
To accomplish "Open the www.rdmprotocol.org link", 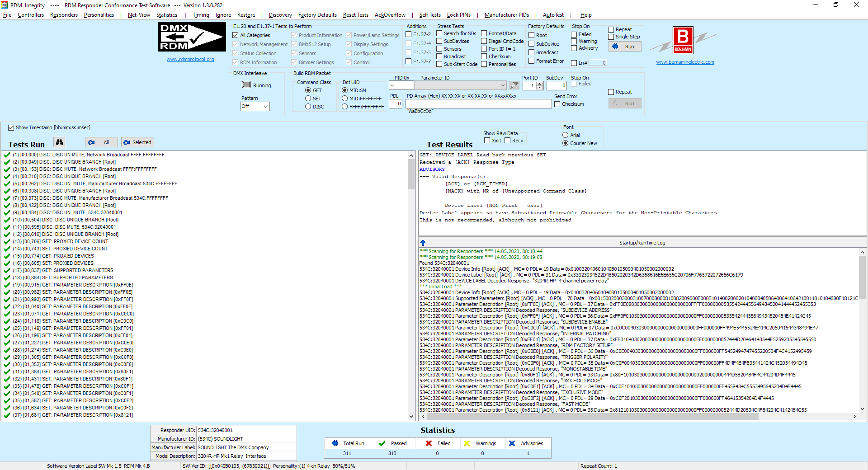I will coord(190,59).
